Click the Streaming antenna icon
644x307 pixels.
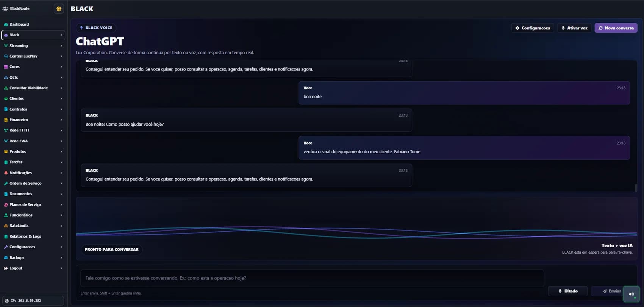coord(6,46)
